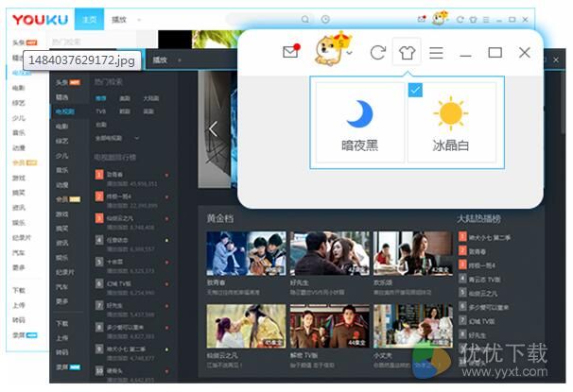
Task: Open 电影 in the white window sidebar
Action: click(19, 88)
